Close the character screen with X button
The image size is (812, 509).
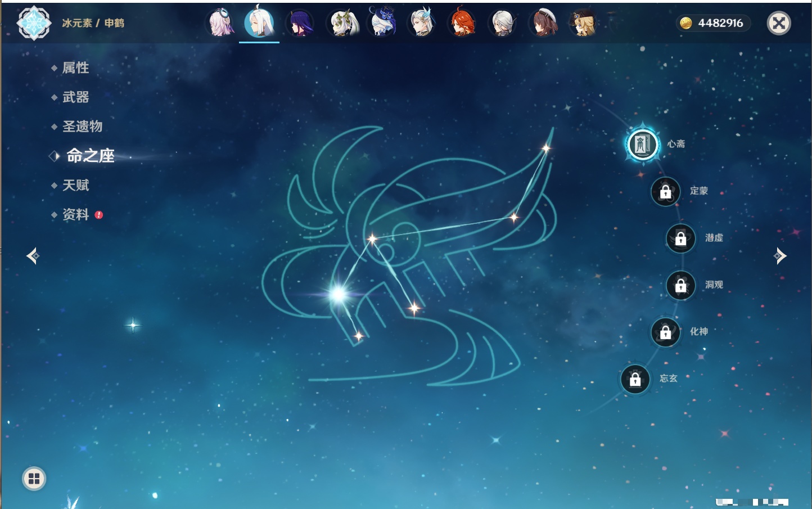pyautogui.click(x=779, y=23)
